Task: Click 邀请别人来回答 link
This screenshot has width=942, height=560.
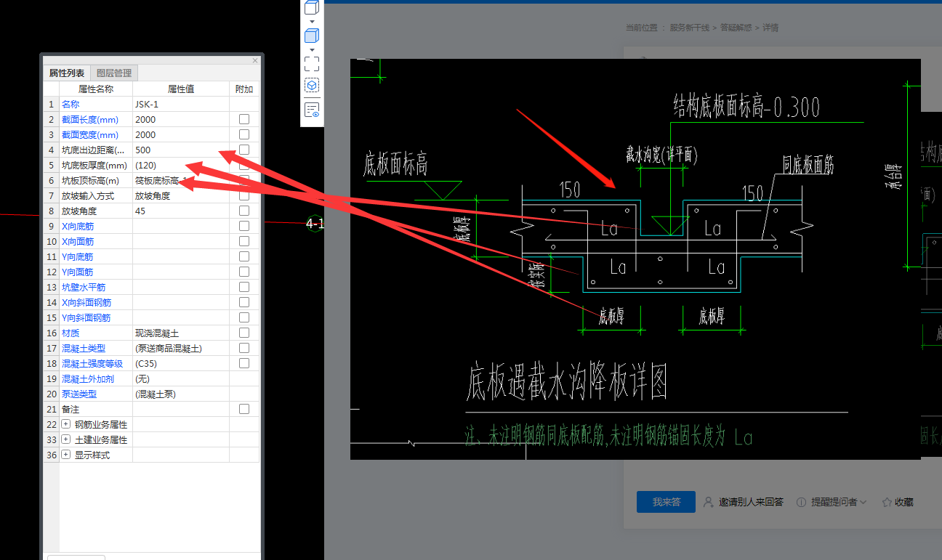Action: coord(744,502)
